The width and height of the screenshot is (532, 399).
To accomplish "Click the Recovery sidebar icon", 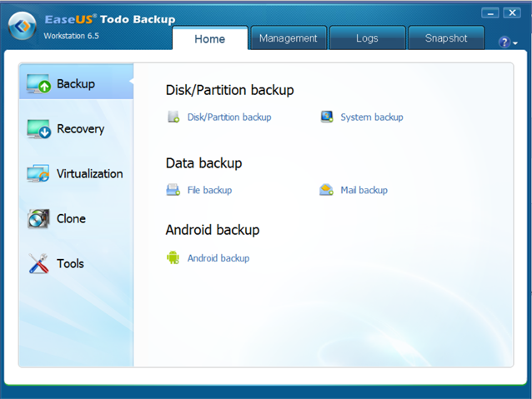I will (38, 129).
